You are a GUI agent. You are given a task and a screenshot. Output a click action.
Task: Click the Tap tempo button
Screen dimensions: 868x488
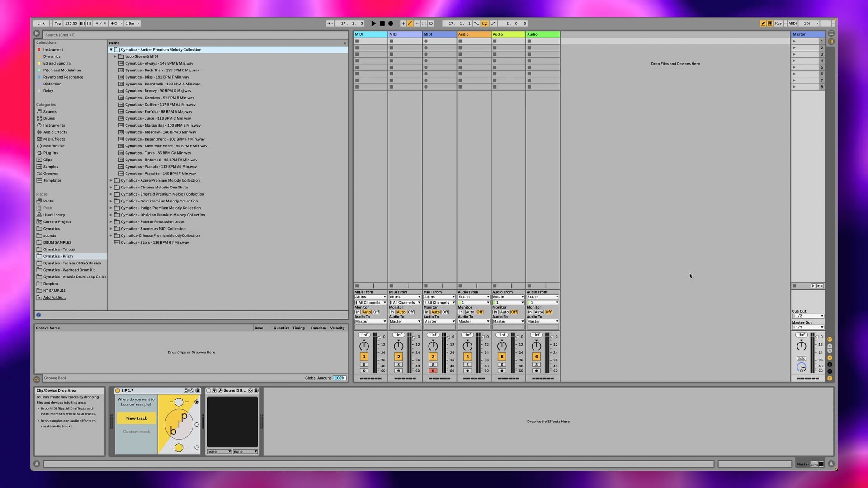pyautogui.click(x=58, y=23)
